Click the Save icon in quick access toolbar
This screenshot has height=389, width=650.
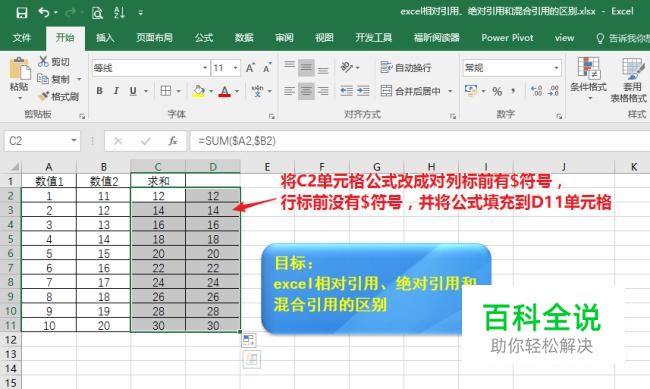[x=22, y=12]
